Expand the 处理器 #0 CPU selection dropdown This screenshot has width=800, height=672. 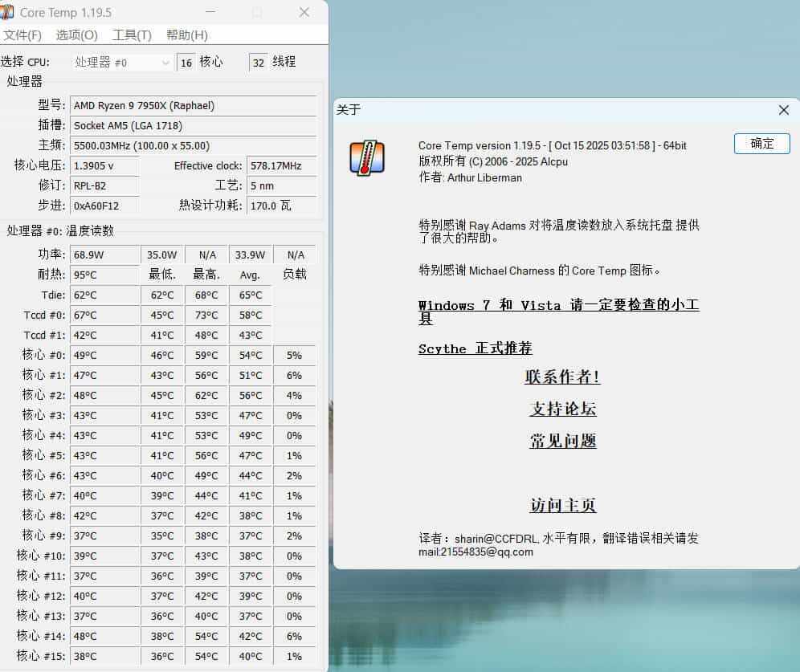point(166,62)
